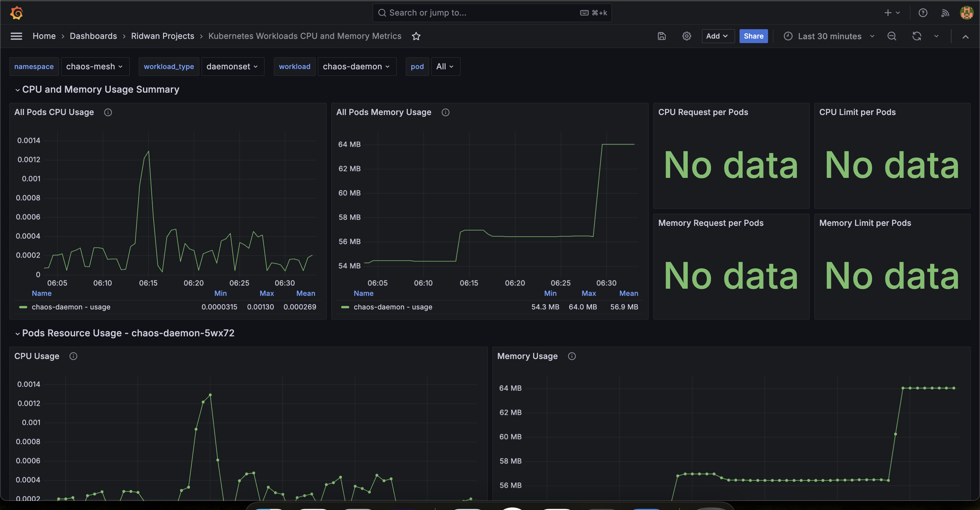Click the Share button
The image size is (980, 510).
(753, 36)
